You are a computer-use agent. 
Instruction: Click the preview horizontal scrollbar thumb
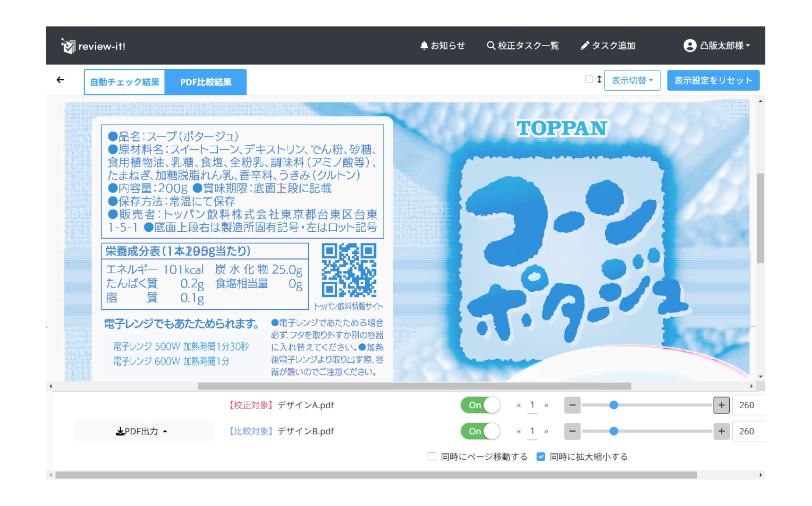point(414,386)
